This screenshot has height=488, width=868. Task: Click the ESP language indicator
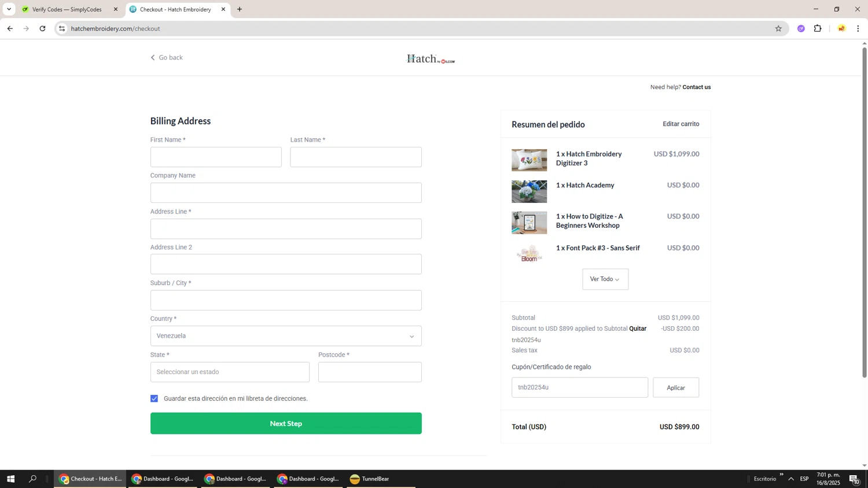point(804,479)
